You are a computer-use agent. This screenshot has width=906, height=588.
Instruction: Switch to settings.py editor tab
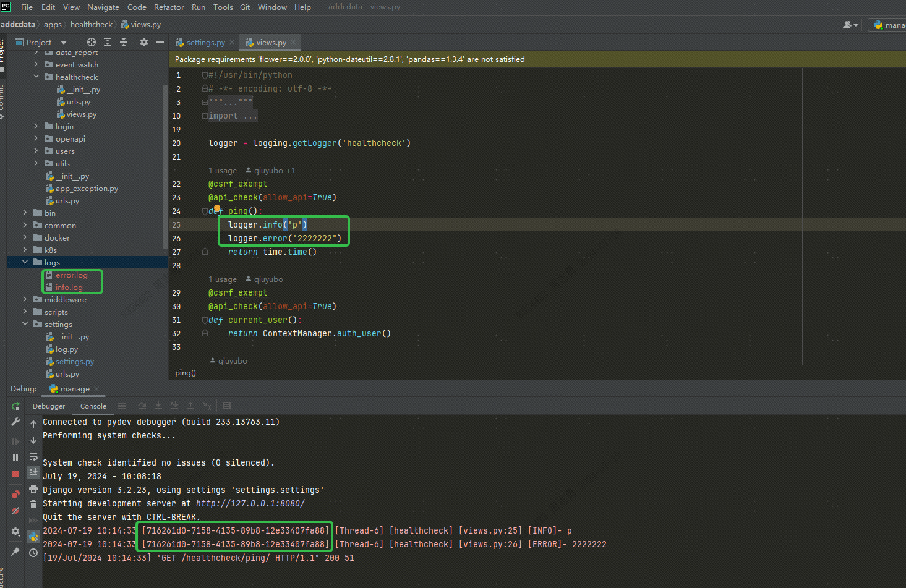205,43
